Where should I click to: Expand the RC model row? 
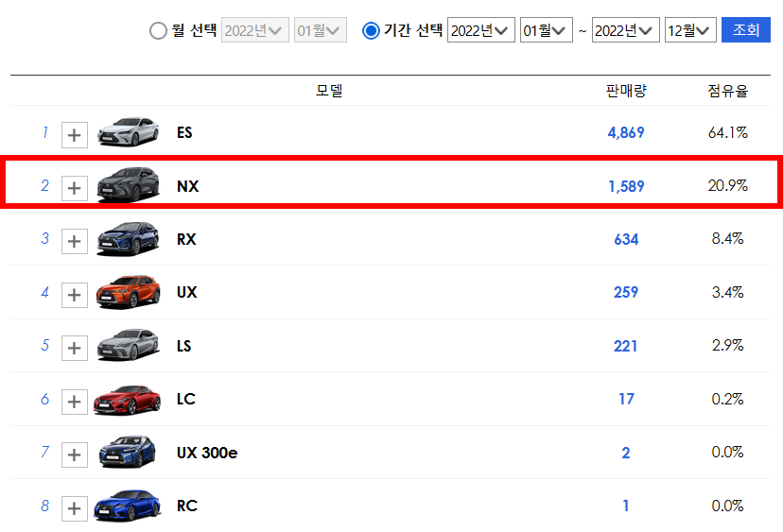click(75, 508)
